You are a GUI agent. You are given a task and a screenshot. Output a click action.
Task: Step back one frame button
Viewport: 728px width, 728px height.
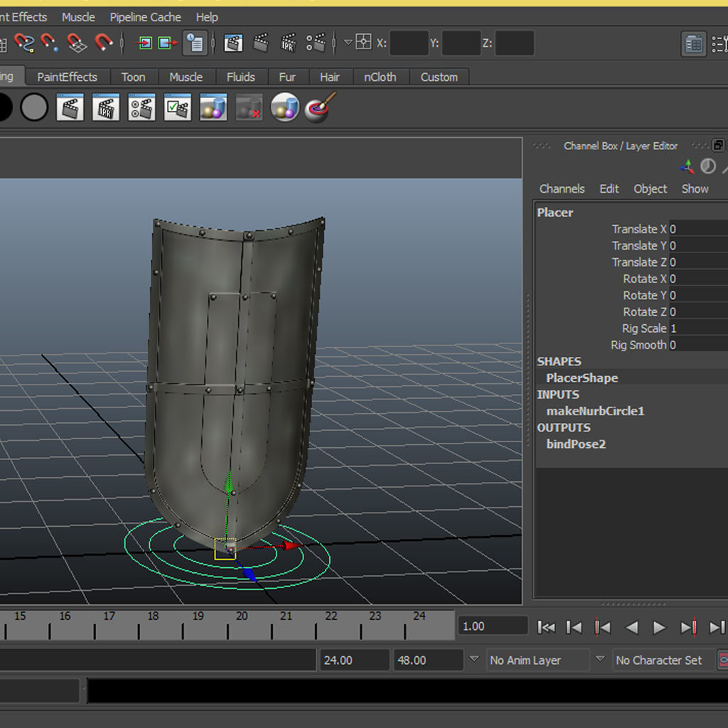(x=574, y=627)
